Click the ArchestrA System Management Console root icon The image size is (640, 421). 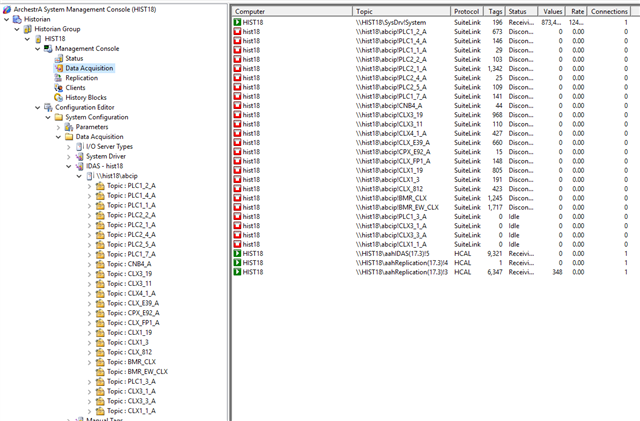7,9
